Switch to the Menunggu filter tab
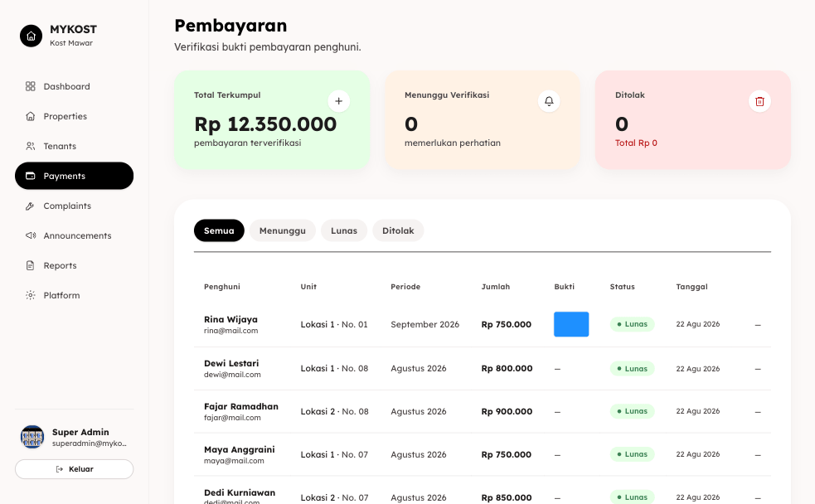This screenshot has height=504, width=815. 282,230
